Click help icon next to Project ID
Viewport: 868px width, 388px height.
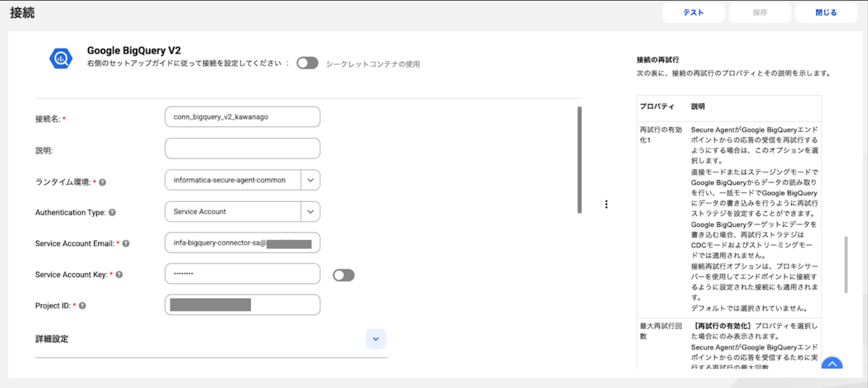(x=82, y=306)
